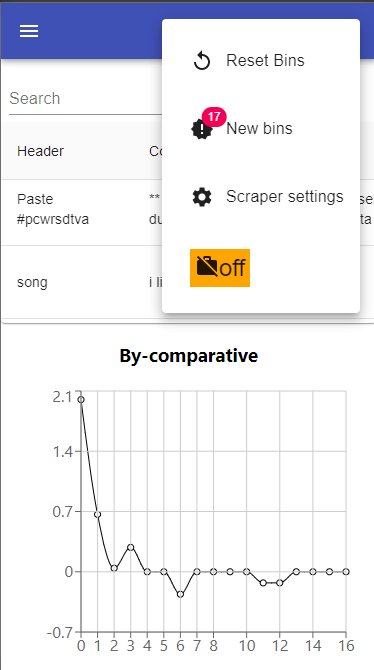Click the Scraper settings gear icon

click(x=202, y=197)
